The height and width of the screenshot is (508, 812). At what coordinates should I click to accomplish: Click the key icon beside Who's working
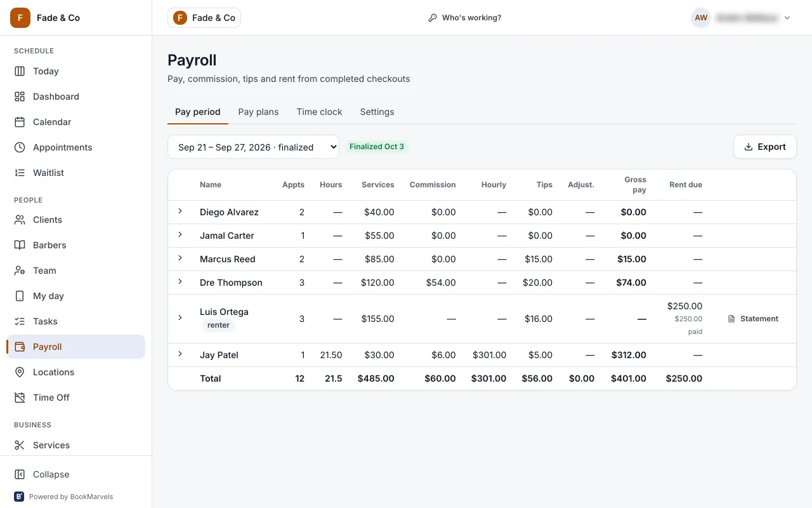tap(433, 18)
